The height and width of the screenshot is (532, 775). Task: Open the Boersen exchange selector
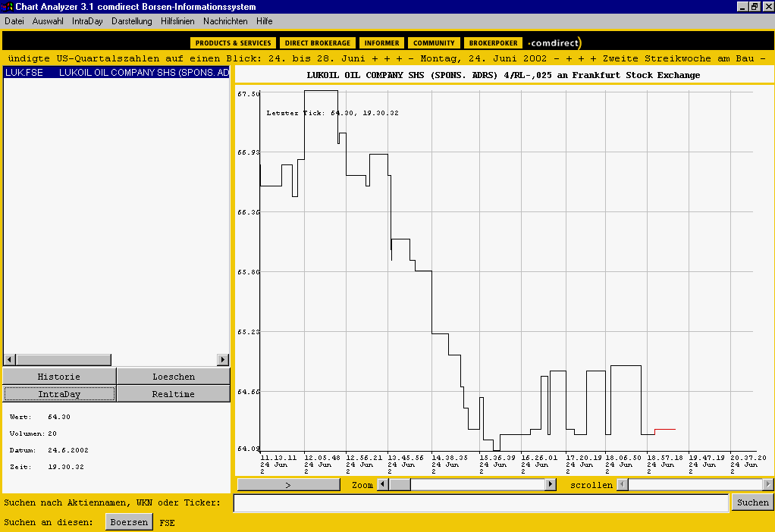click(129, 522)
